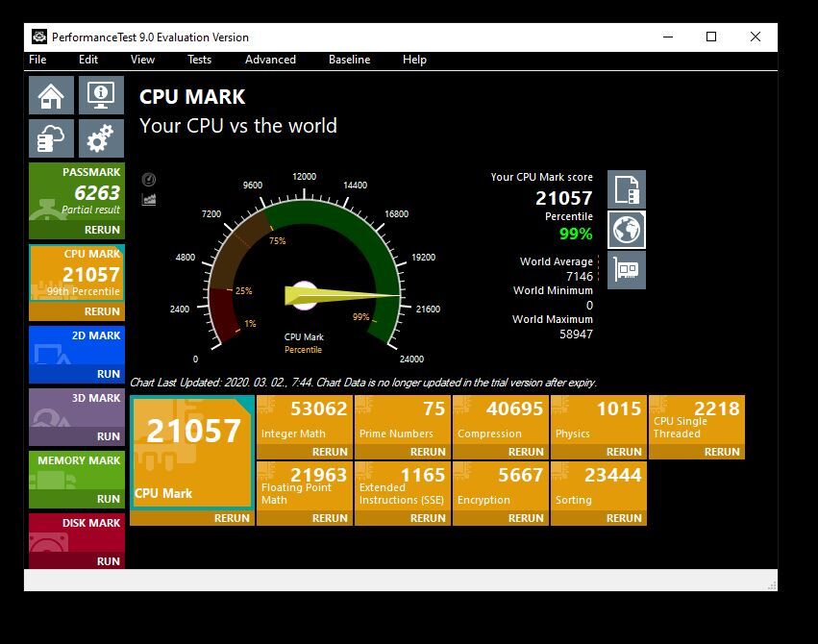Rerun the Integer Math test

click(305, 452)
